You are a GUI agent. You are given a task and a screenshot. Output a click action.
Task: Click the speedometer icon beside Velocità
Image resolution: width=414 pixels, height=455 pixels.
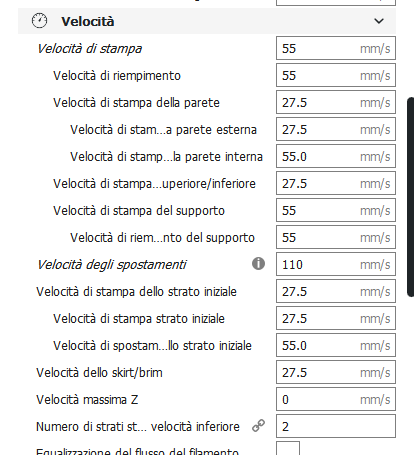click(x=39, y=21)
